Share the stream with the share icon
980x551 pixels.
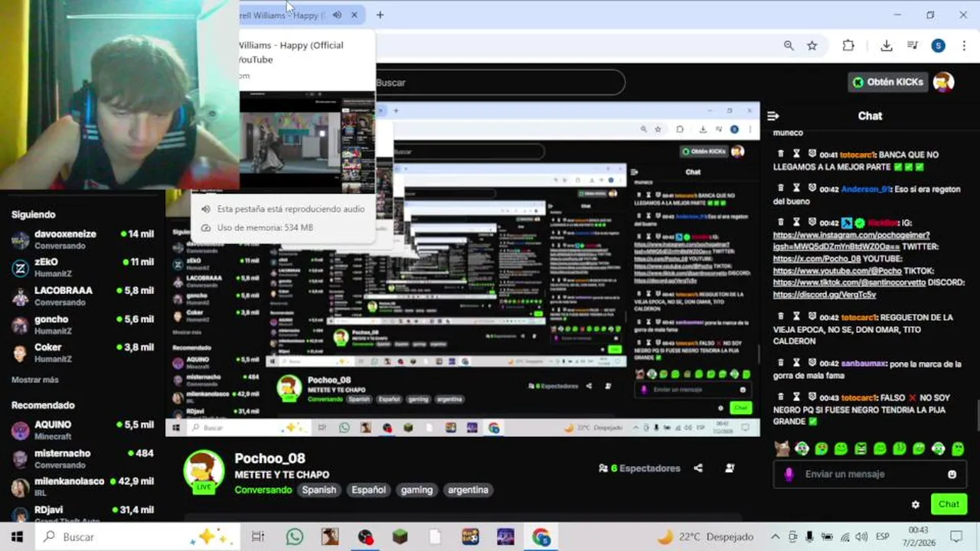[x=698, y=468]
